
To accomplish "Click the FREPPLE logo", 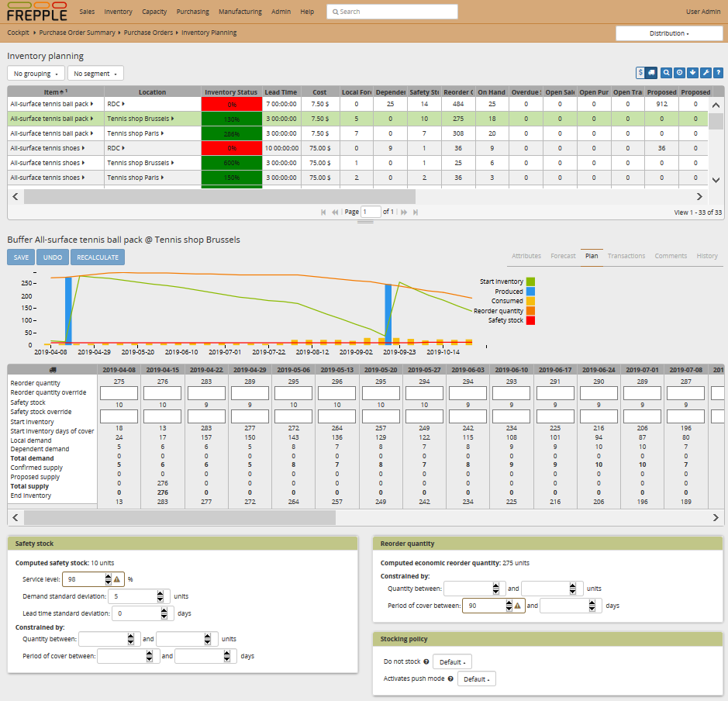I will 36,12.
